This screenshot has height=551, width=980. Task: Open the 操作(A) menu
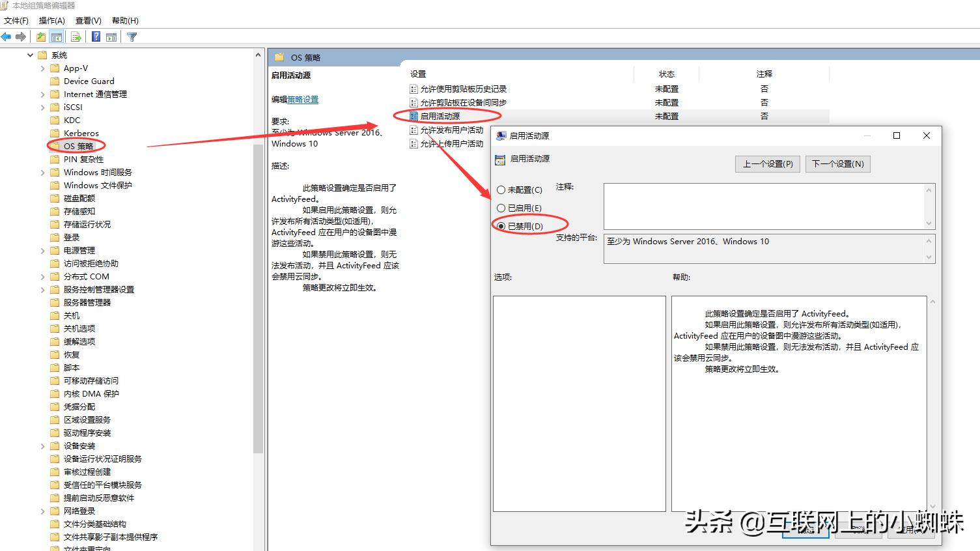(x=51, y=20)
